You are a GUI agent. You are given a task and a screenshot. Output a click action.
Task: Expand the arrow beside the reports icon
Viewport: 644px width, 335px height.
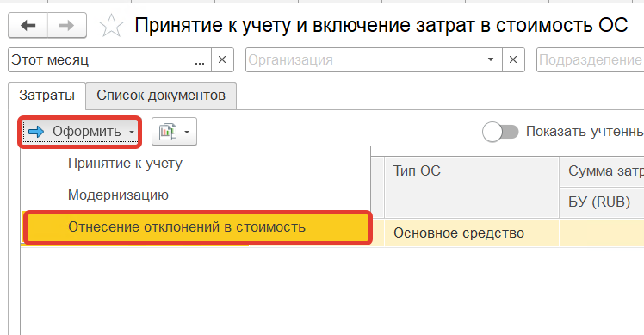click(187, 132)
